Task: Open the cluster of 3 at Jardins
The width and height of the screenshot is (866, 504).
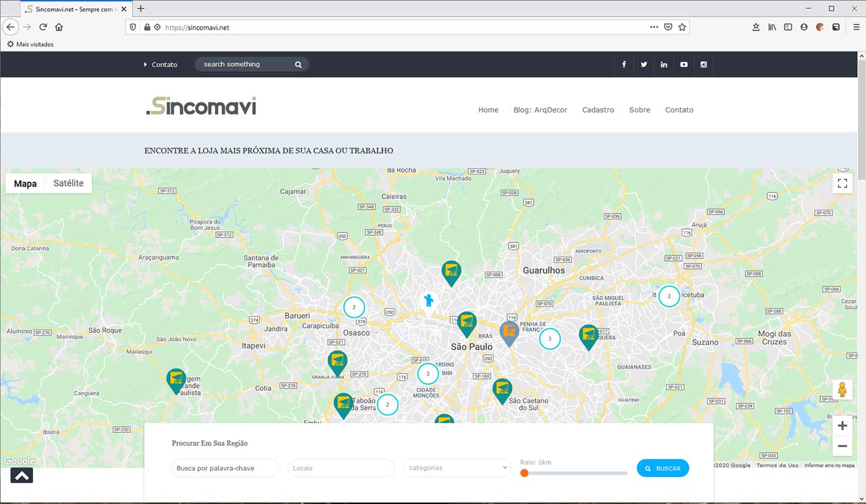Action: pyautogui.click(x=427, y=374)
